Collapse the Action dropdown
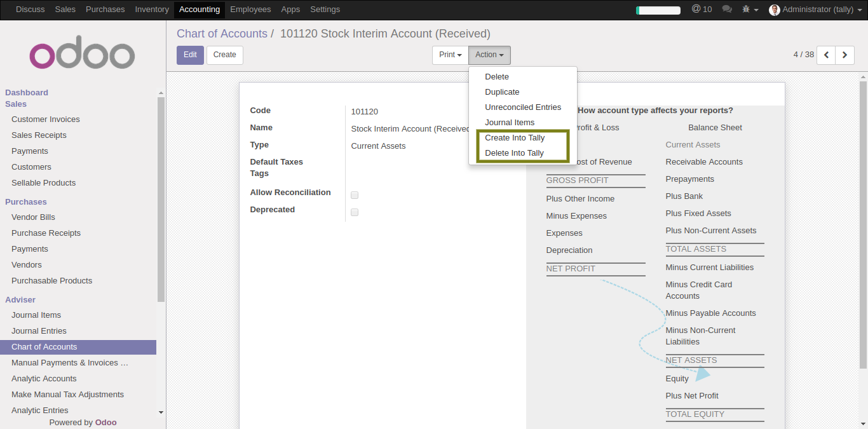 click(x=489, y=55)
